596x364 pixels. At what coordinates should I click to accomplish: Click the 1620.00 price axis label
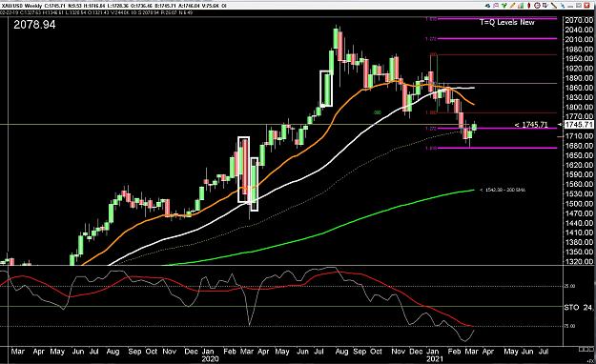579,165
